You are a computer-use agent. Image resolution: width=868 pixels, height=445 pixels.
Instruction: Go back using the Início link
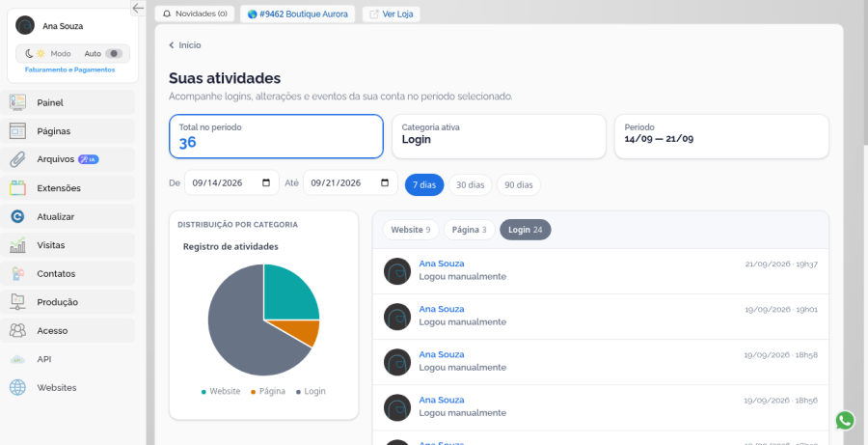(185, 45)
